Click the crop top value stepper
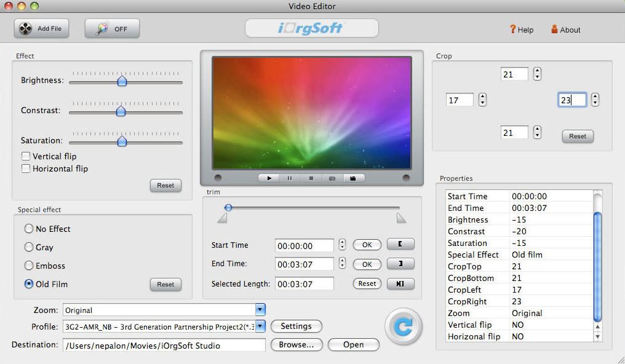This screenshot has width=625, height=364. pyautogui.click(x=537, y=74)
